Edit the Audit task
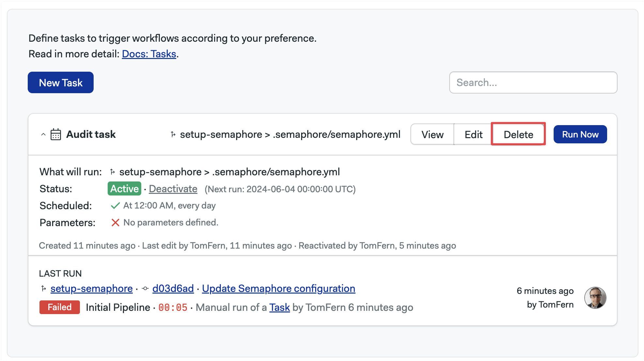Screen dimensions: 644x361 (473, 134)
